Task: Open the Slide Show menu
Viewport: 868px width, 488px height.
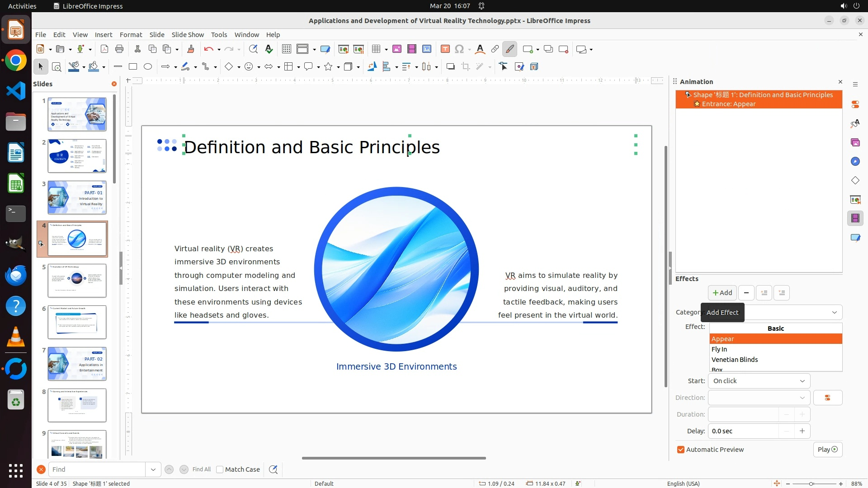Action: pos(188,34)
